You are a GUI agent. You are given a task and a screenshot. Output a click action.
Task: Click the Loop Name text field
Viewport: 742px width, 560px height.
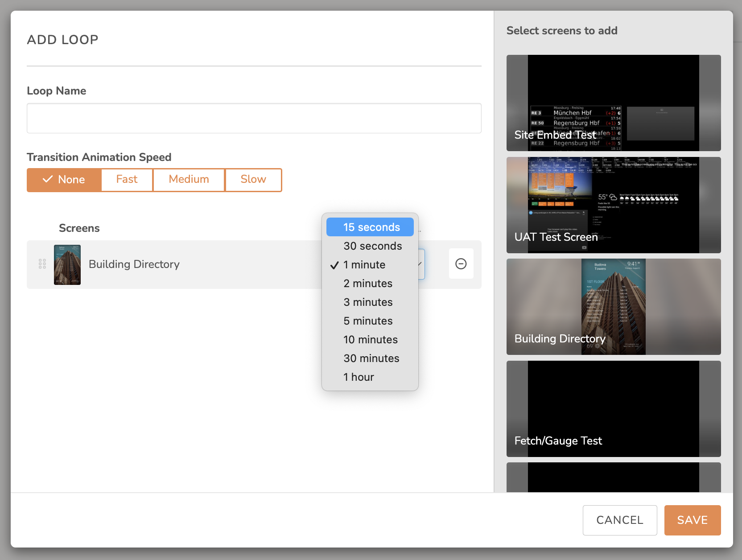[254, 118]
